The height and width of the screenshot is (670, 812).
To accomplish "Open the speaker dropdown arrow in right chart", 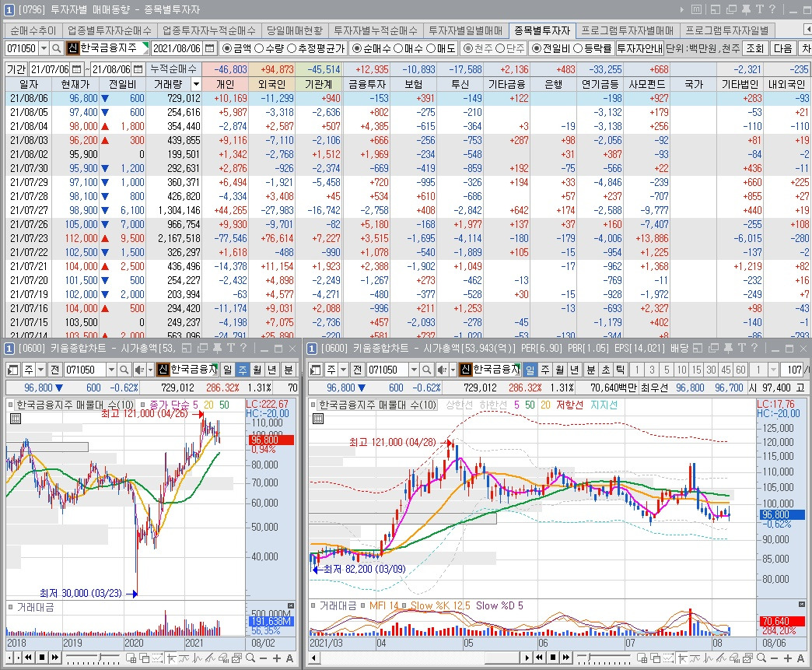I will point(453,370).
